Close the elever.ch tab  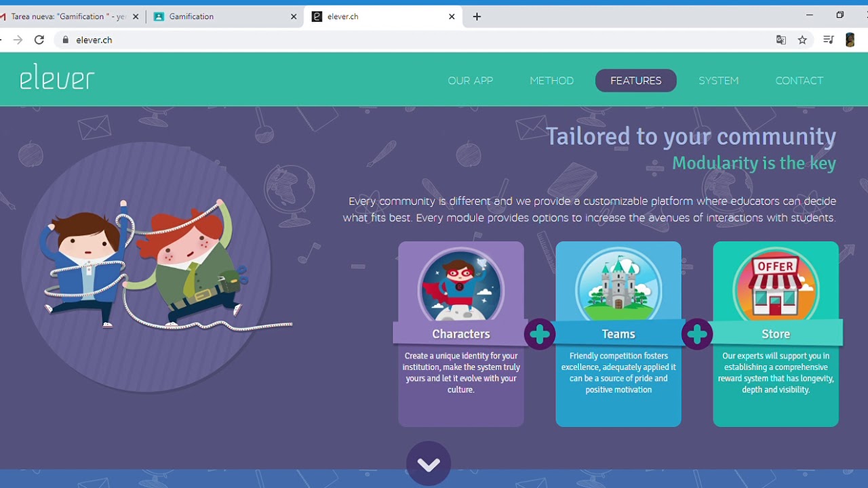(452, 17)
